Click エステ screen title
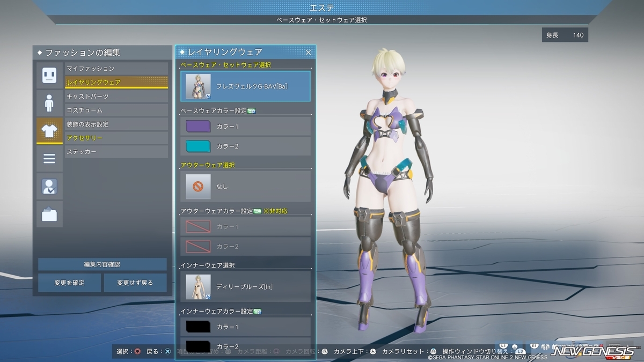Screen dimensions: 644x362 coord(322,8)
